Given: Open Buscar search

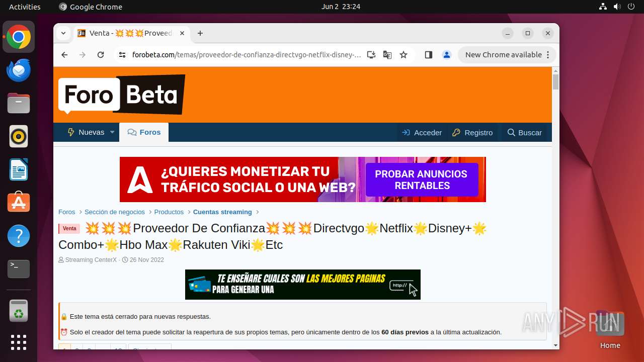Looking at the screenshot, I should tap(525, 133).
